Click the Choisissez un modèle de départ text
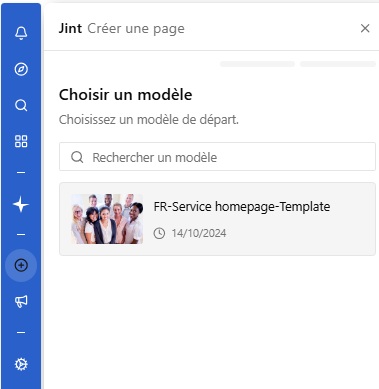Viewport: 379px width, 389px height. (x=149, y=119)
